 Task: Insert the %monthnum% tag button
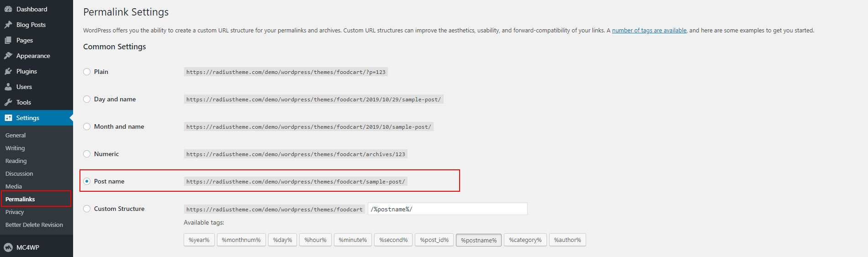pos(241,240)
